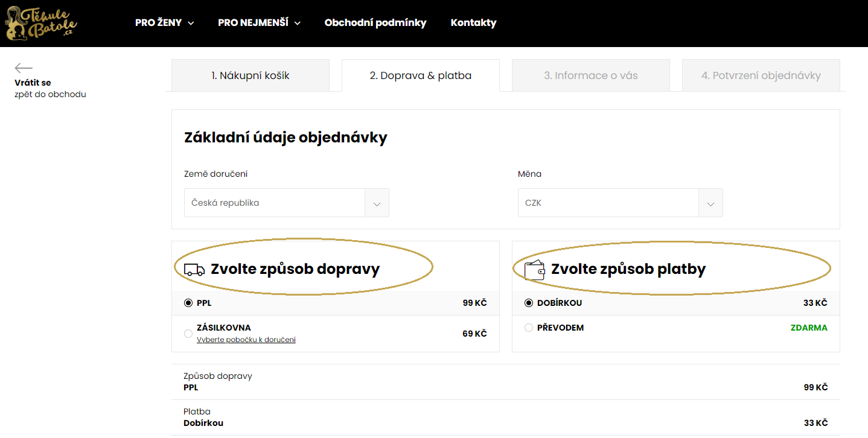Click Vrátit se zpět do obchodu
Screen dimensions: 868x438
coord(50,88)
